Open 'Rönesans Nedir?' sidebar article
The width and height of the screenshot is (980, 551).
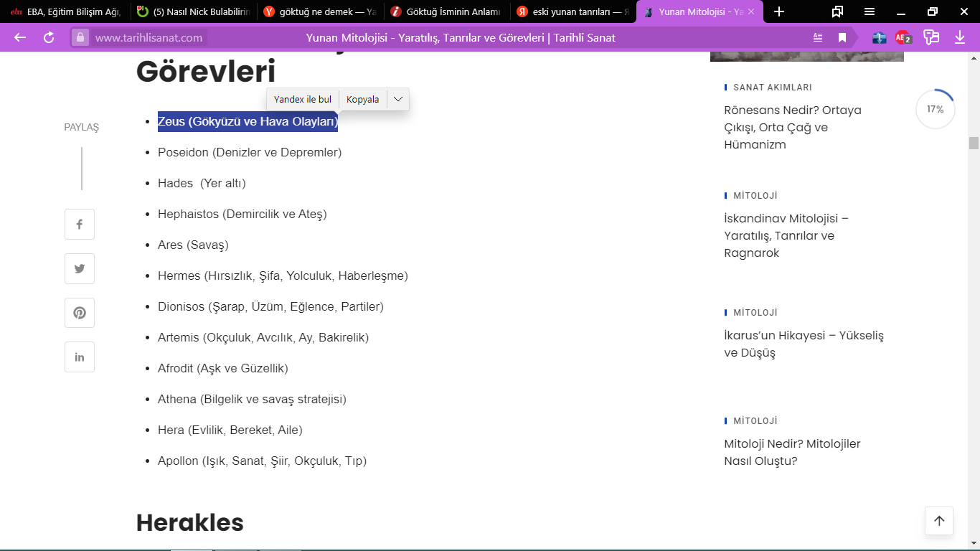click(x=793, y=127)
